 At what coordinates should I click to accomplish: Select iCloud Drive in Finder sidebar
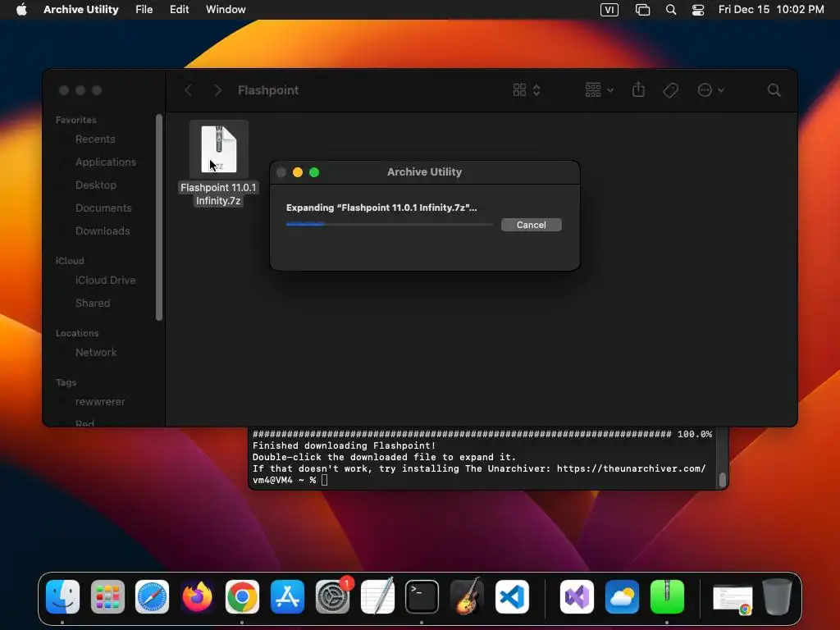pos(105,281)
